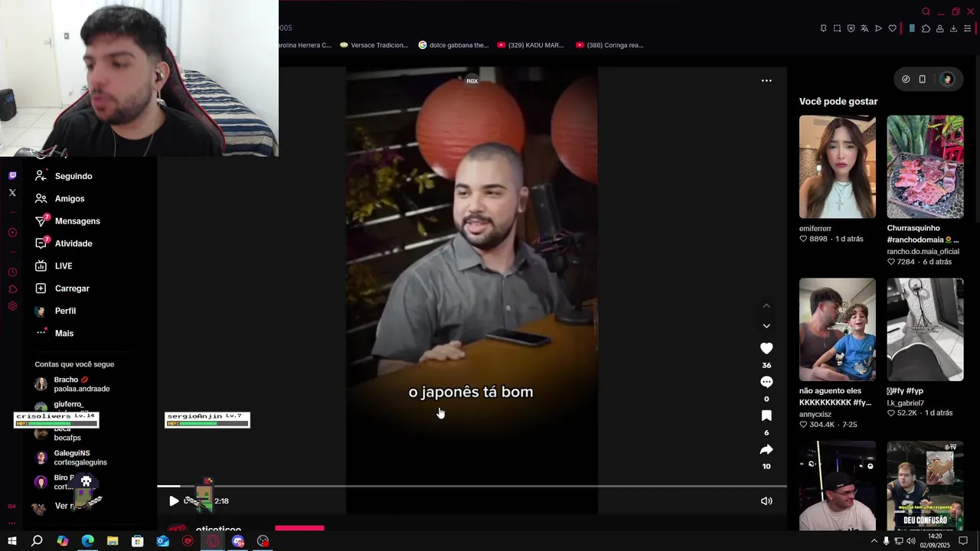
Task: Open Outlook from taskbar
Action: pos(162,541)
